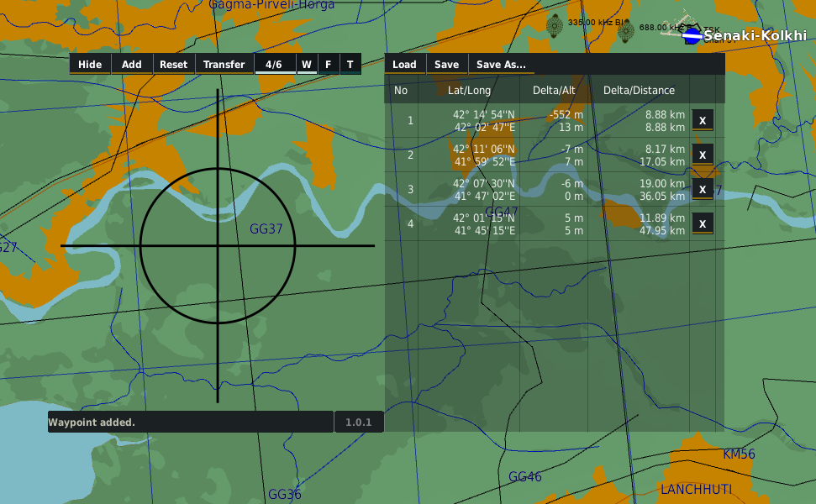Save the current waypoint list
Screen dimensions: 816x504
(x=446, y=65)
